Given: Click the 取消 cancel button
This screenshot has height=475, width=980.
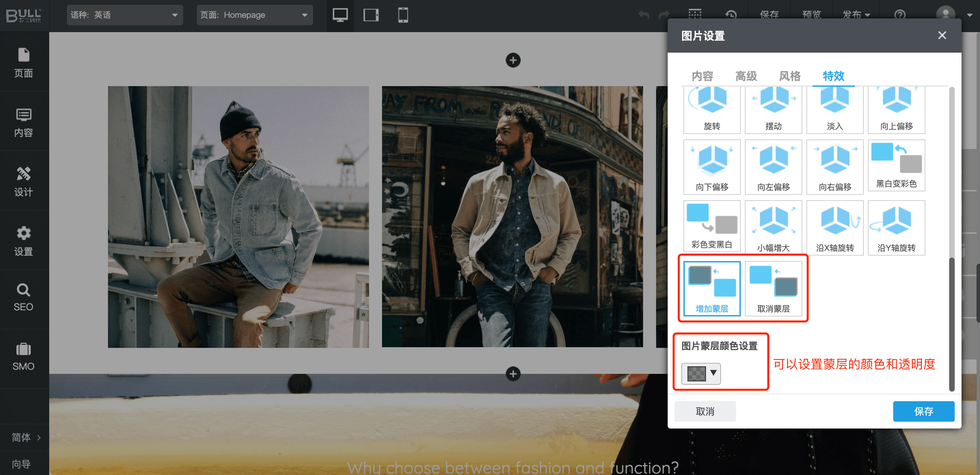Looking at the screenshot, I should [705, 411].
